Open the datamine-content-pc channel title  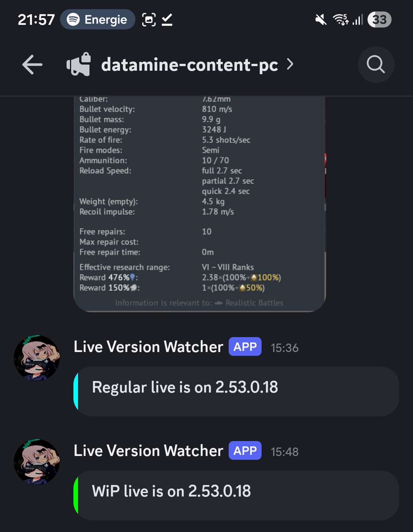pyautogui.click(x=189, y=65)
